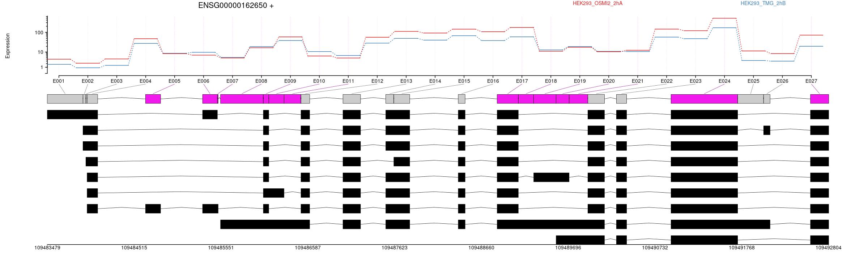Click exon label E011
The image size is (868, 253).
[x=348, y=81]
